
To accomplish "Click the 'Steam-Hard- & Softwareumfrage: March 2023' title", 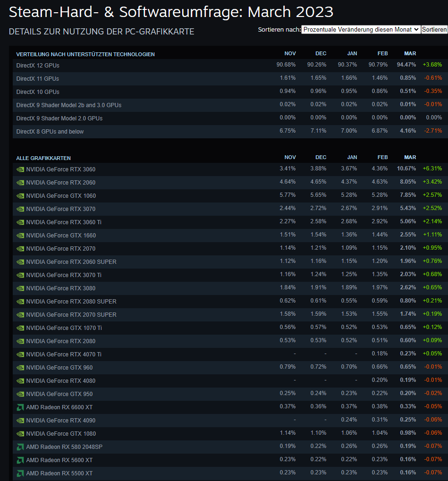I will 171,12.
